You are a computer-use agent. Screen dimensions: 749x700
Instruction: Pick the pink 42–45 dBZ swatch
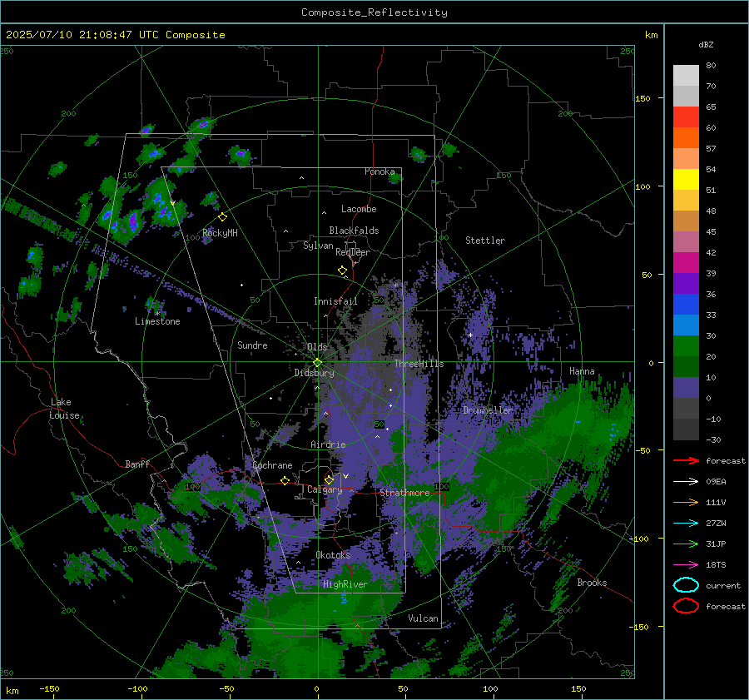(686, 242)
